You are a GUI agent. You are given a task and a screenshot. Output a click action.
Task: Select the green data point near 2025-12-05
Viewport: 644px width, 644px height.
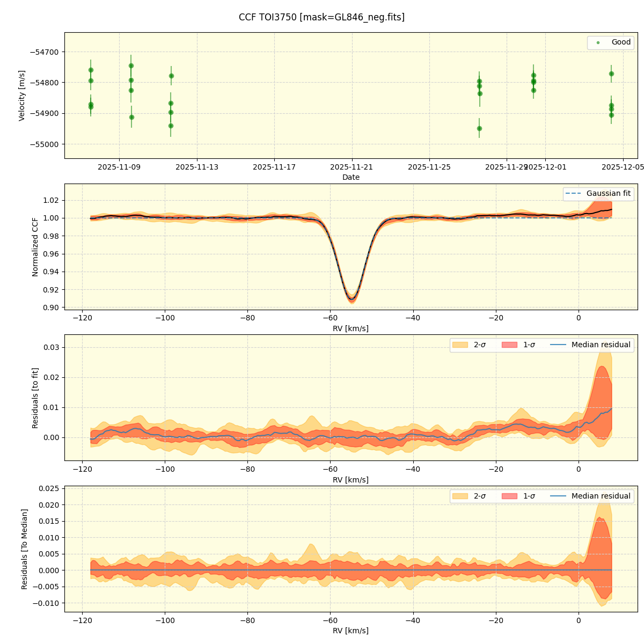pyautogui.click(x=611, y=73)
